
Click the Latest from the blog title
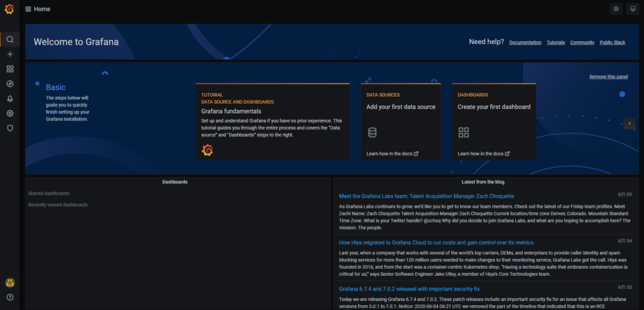point(483,182)
